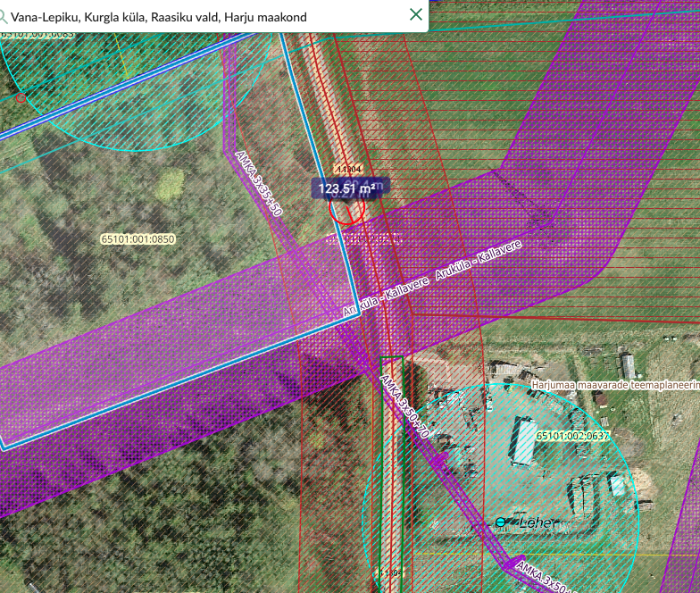Click the partially hidden parcel label at top-left
The image size is (700, 593).
[36, 35]
